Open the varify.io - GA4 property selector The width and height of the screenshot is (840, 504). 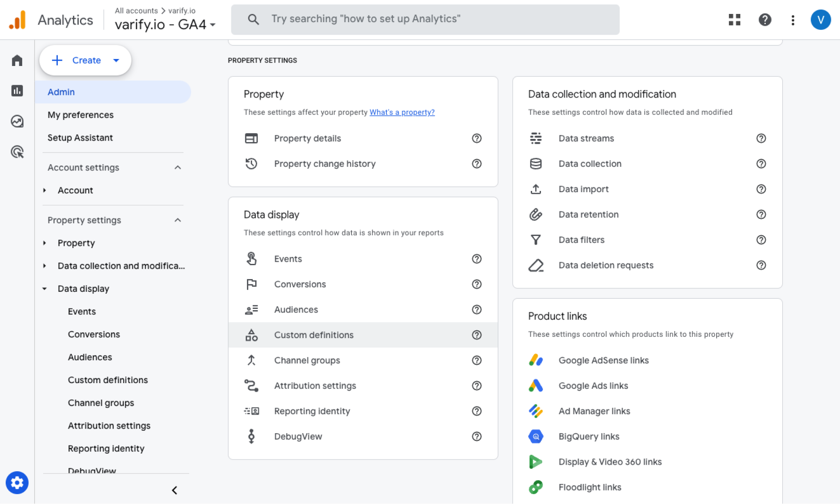tap(165, 25)
